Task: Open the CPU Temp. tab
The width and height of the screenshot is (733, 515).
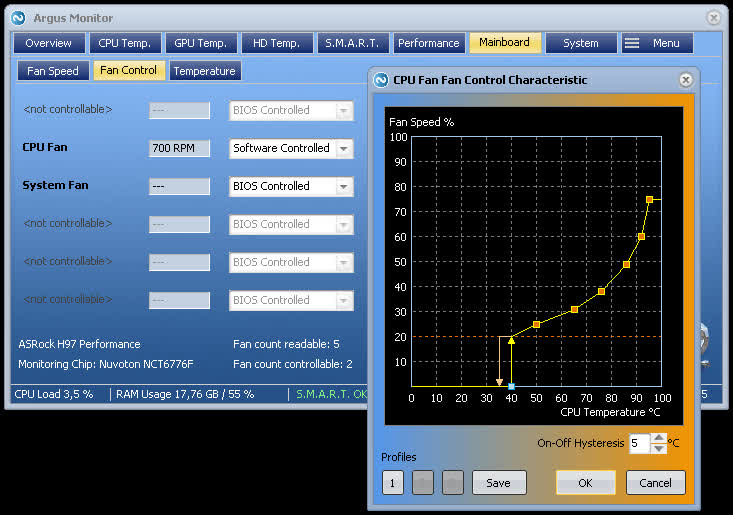Action: click(125, 43)
